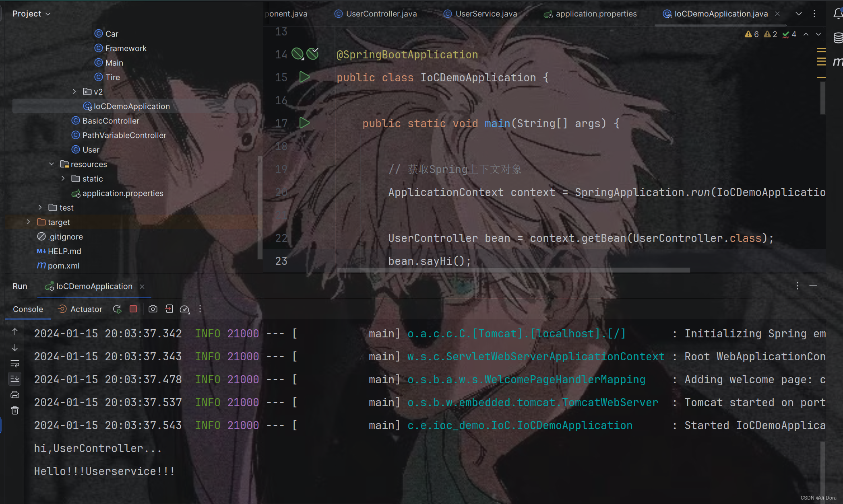Go to previous highlighted error arrow

coord(806,34)
